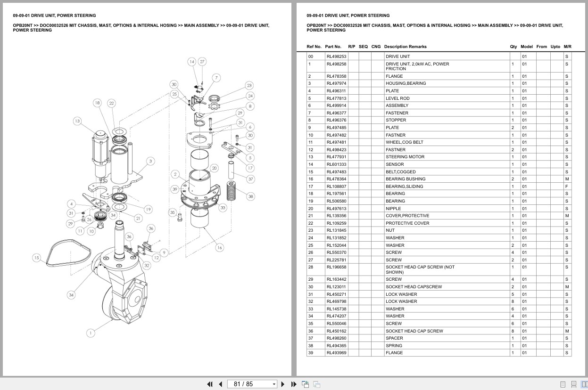Viewport: 588px width, 390px height.
Task: Select part number RL197561
Action: pos(336,194)
